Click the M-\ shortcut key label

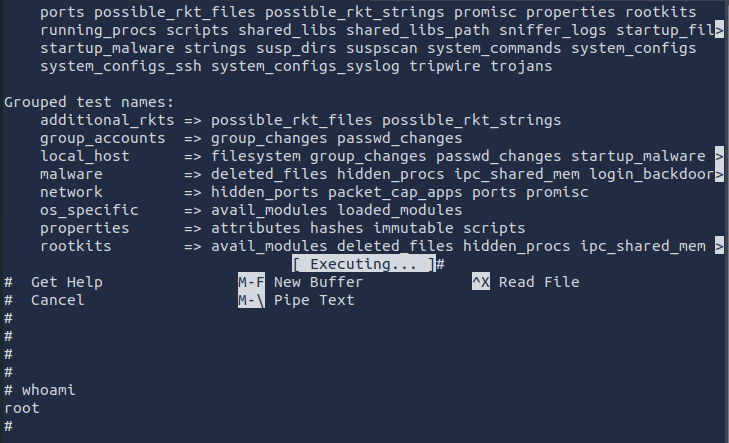[x=251, y=300]
